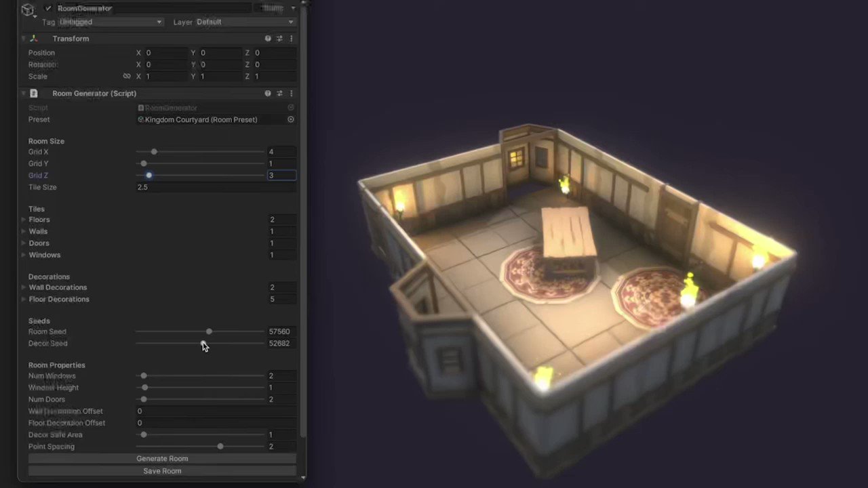Click inside the Grid Z value field
This screenshot has width=868, height=488.
[281, 175]
